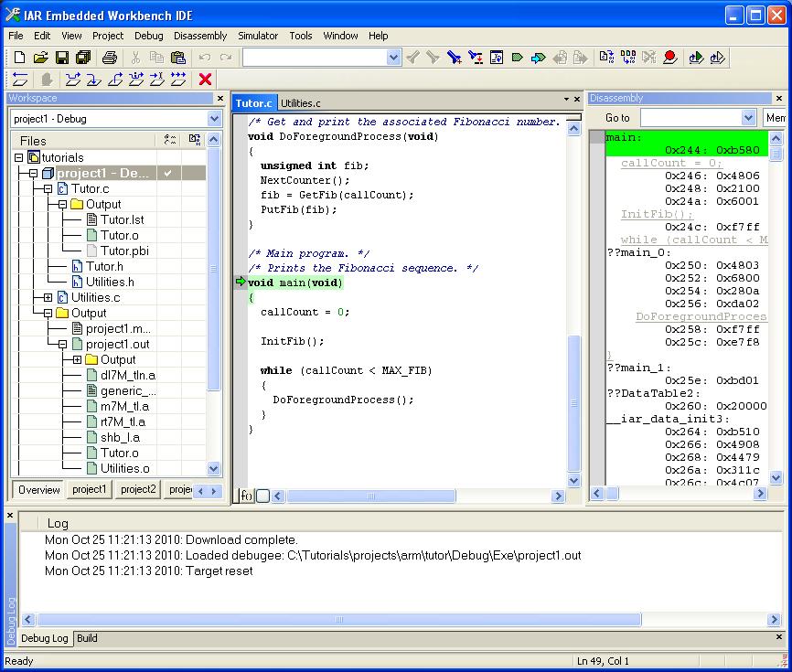This screenshot has width=792, height=672.
Task: Open a new document with New icon
Action: pyautogui.click(x=19, y=58)
